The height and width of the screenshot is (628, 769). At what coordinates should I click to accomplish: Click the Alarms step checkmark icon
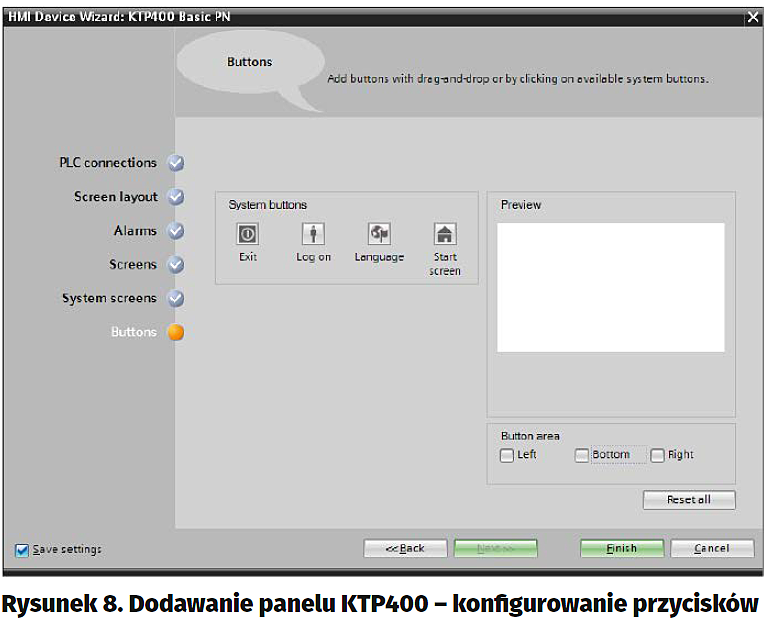coord(176,231)
